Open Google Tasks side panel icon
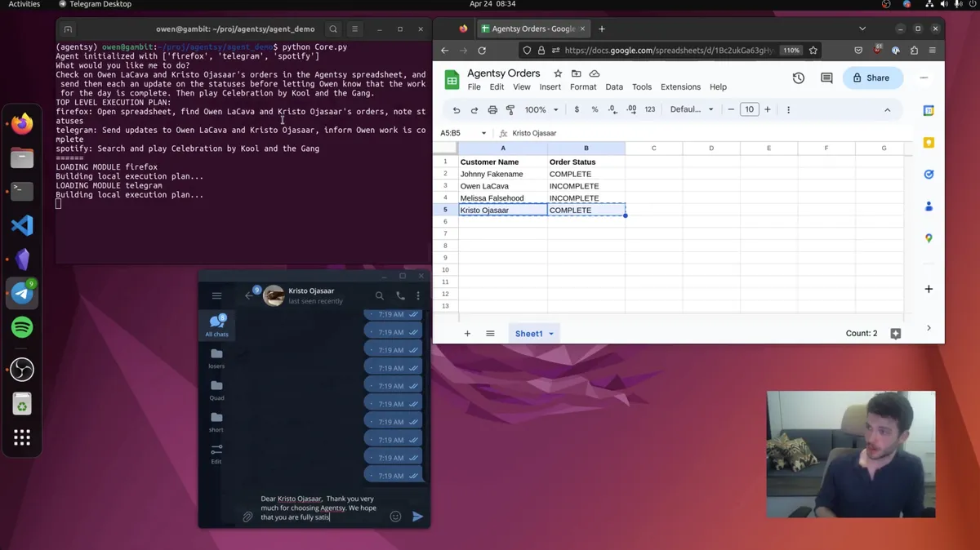Screen dimensions: 980x550 click(x=929, y=175)
